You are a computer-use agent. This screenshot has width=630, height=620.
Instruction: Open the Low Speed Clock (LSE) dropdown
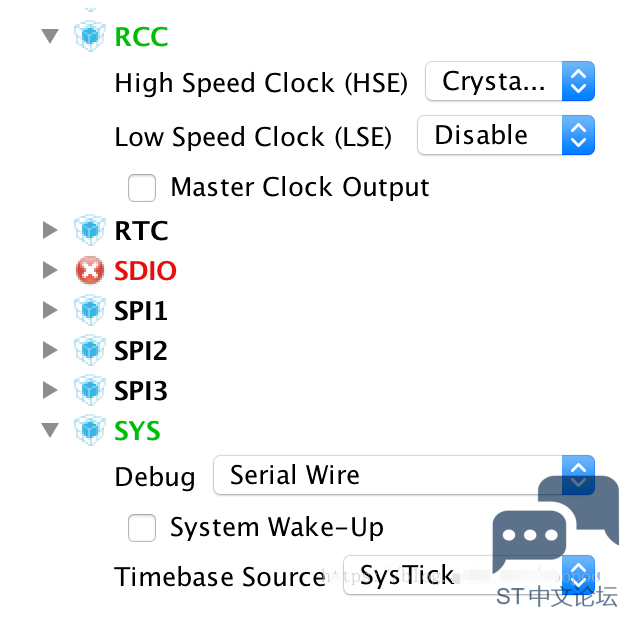coord(506,135)
